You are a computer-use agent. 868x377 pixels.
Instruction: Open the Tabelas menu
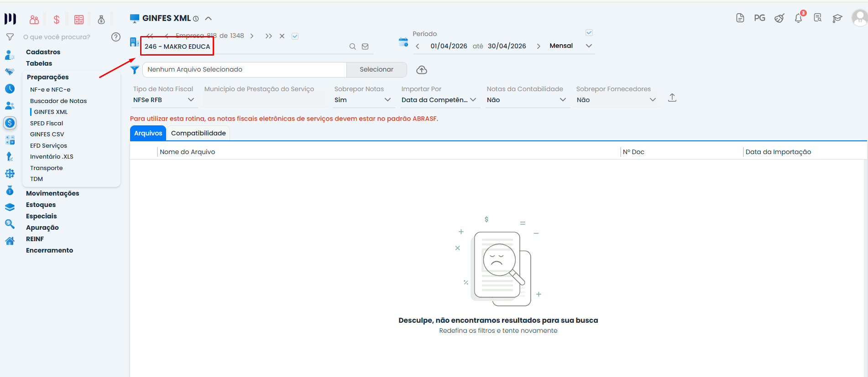[39, 63]
